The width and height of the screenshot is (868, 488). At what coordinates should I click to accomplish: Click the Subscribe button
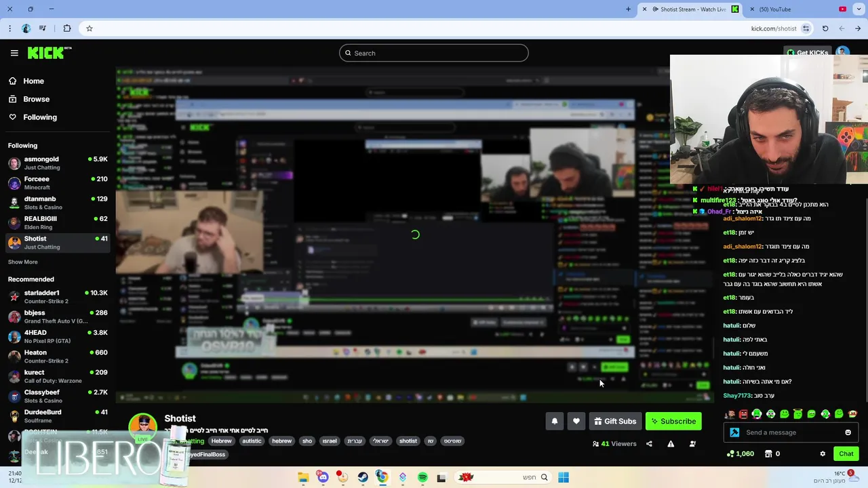673,421
